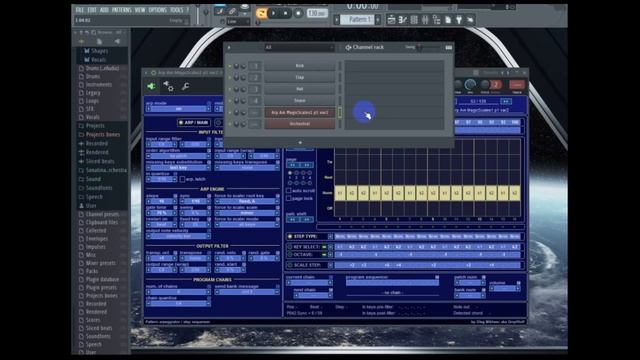Enable the auto scroll checkbox
Image resolution: width=640 pixels, height=360 pixels.
pos(289,191)
